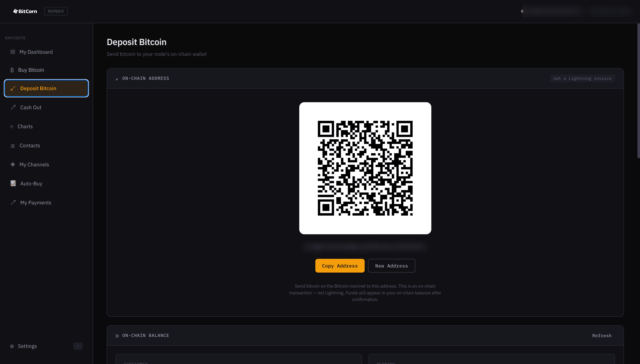Screen dimensions: 640x364
Task: Click the page vertical scrollbar
Action: click(638, 91)
